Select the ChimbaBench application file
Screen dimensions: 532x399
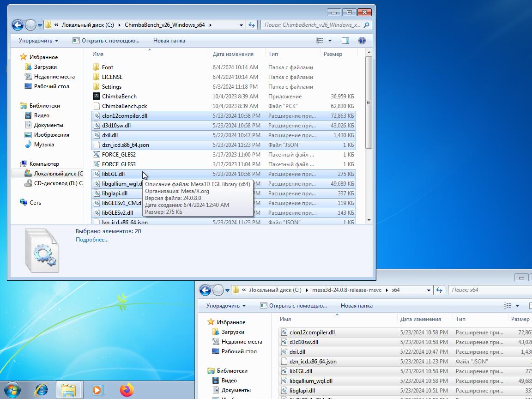(119, 97)
